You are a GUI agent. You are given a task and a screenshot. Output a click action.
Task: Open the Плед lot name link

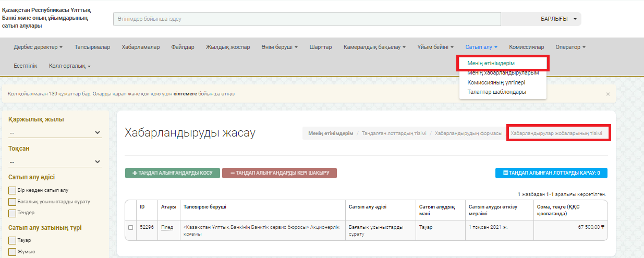pos(167,227)
